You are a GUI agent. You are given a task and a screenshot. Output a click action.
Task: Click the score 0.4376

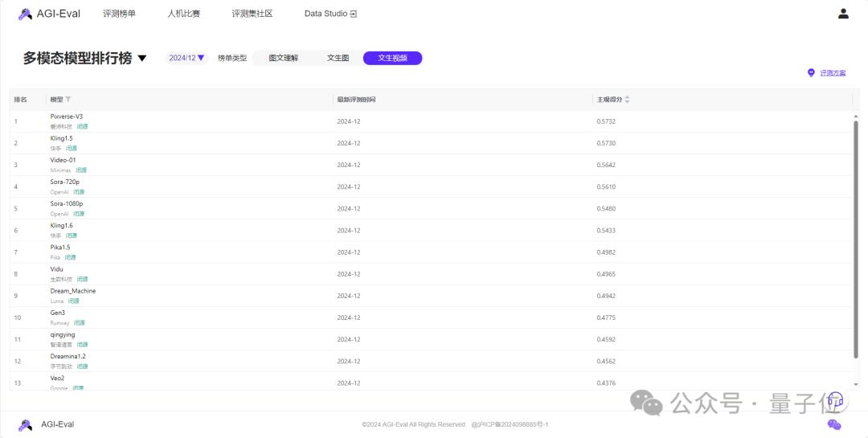point(606,383)
